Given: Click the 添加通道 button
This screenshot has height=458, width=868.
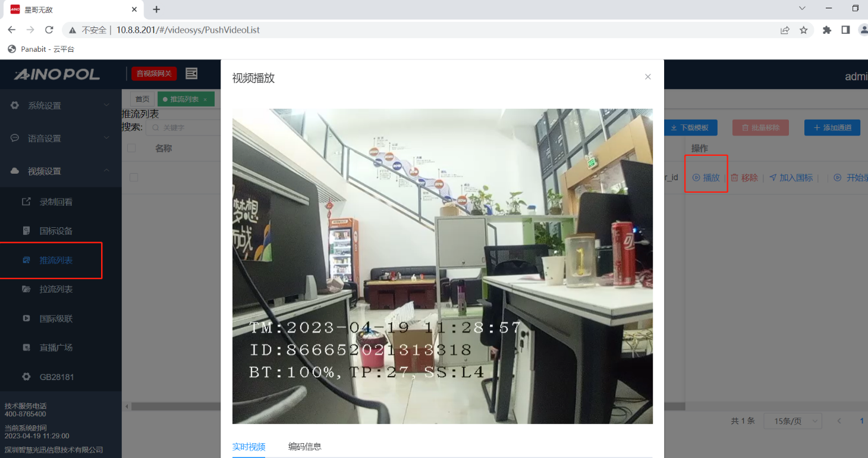Looking at the screenshot, I should (832, 127).
